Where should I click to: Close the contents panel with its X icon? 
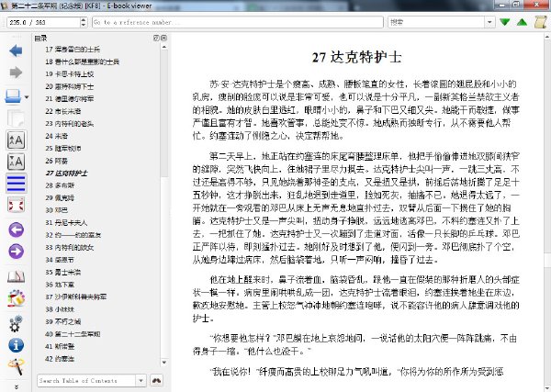(x=163, y=38)
